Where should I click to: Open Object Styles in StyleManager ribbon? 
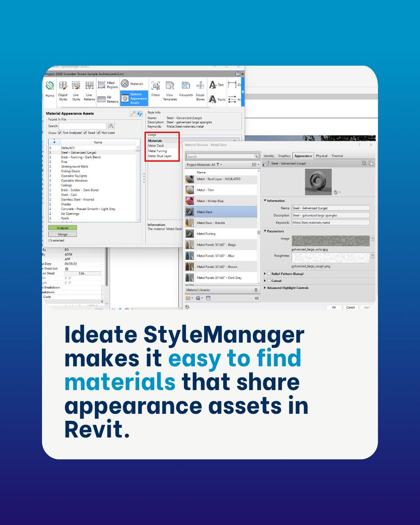63,91
